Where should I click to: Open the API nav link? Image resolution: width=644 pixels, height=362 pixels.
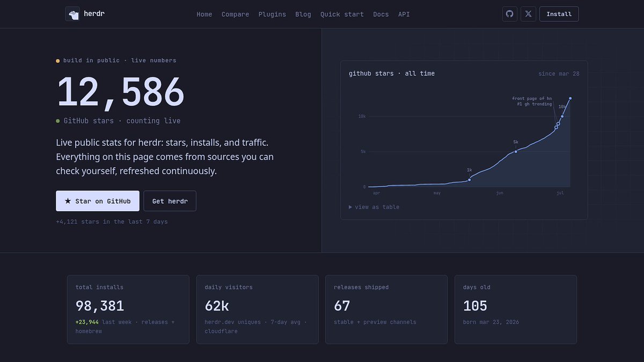click(x=404, y=14)
